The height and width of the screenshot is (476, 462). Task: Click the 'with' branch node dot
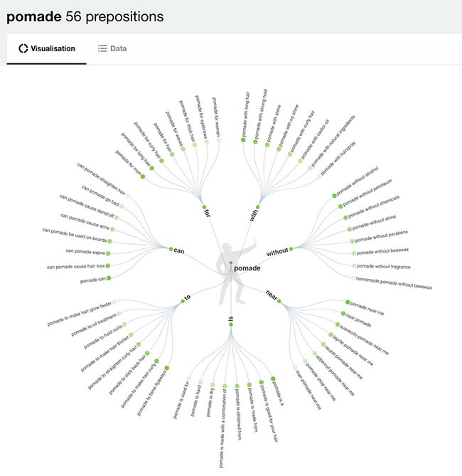[257, 208]
